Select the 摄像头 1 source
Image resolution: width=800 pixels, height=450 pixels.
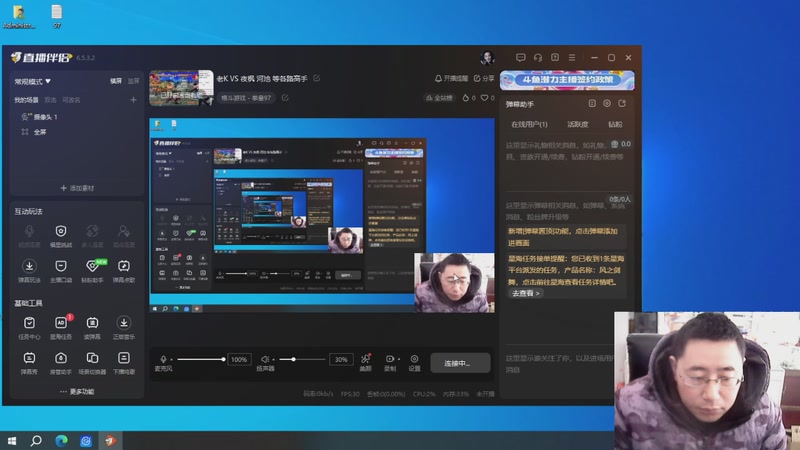point(40,117)
